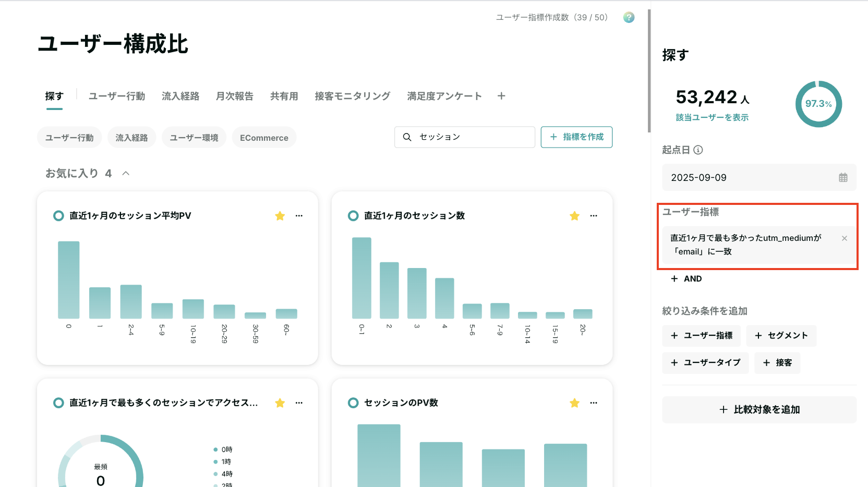Click 比較対象を追加 button
Image resolution: width=868 pixels, height=487 pixels.
pos(759,410)
